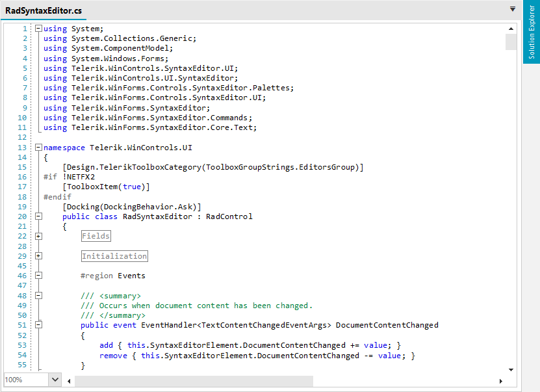Click 'Occurs when document content has been changed.' comment
540x392 pixels.
205,306
